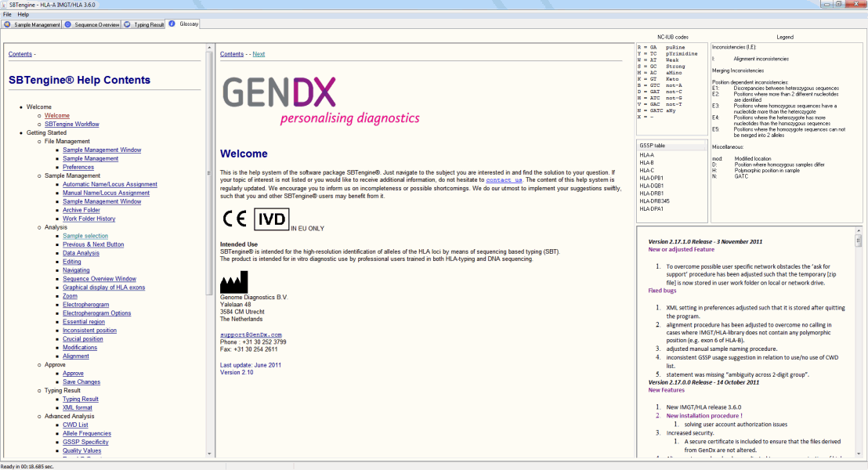Open Electropherogram Options link
This screenshot has width=868, height=470.
pos(97,313)
